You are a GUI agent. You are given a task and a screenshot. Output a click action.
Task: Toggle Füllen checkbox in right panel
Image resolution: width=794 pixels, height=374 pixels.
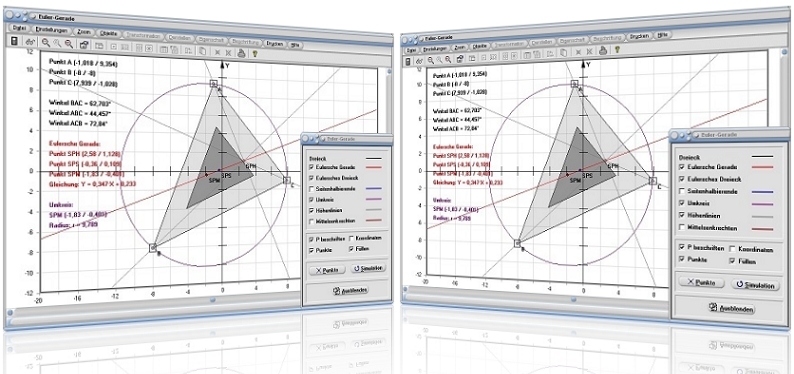coord(732,261)
